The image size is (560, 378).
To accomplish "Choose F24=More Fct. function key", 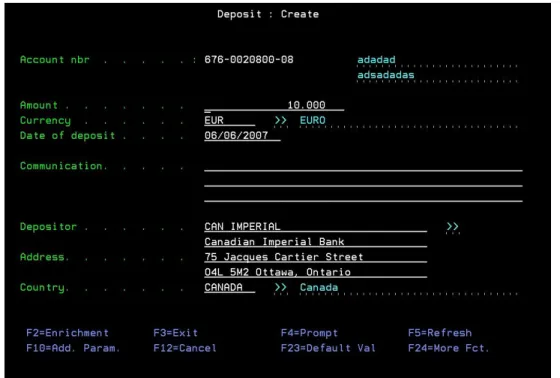I will [449, 348].
